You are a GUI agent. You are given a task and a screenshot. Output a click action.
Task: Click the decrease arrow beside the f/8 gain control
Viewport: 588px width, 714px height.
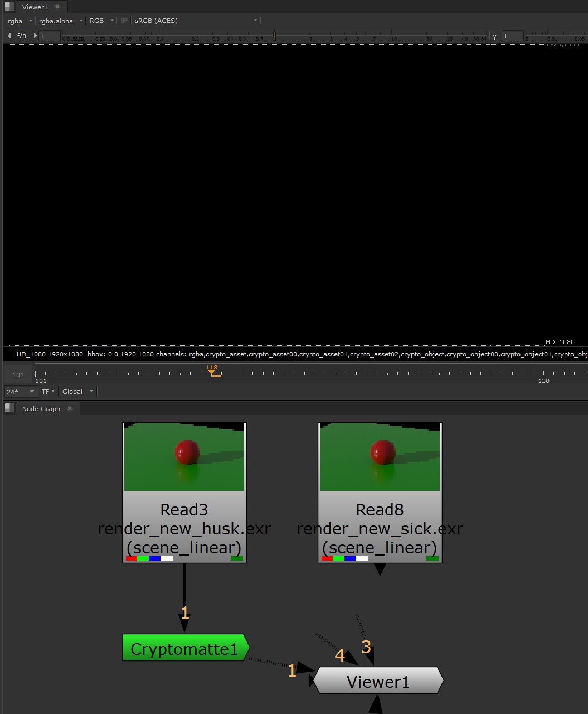[9, 35]
